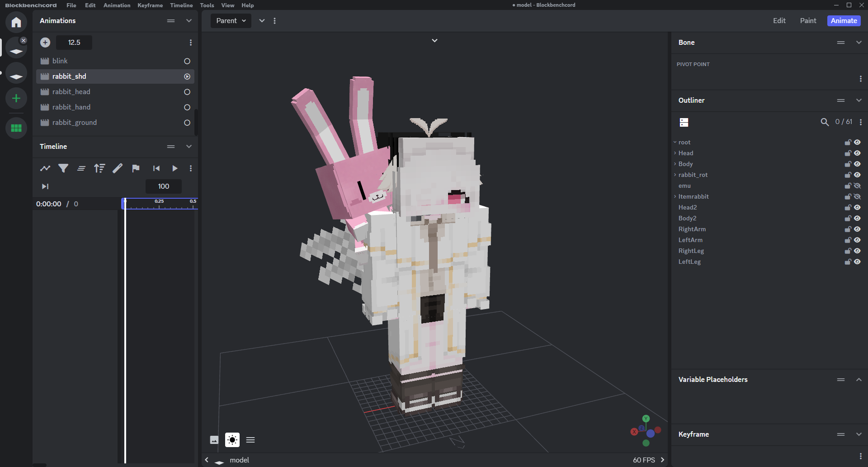Click the home start screen icon
Viewport: 868px width, 467px height.
(16, 22)
